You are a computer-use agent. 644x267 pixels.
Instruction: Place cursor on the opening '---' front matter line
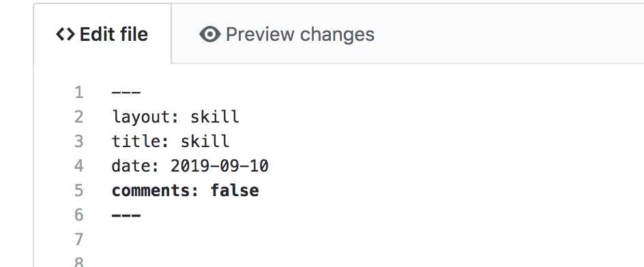[x=126, y=93]
